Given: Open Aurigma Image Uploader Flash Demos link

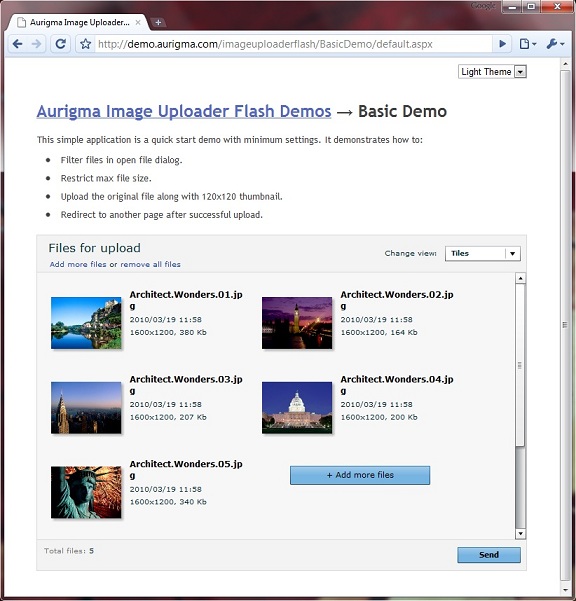Looking at the screenshot, I should 184,111.
